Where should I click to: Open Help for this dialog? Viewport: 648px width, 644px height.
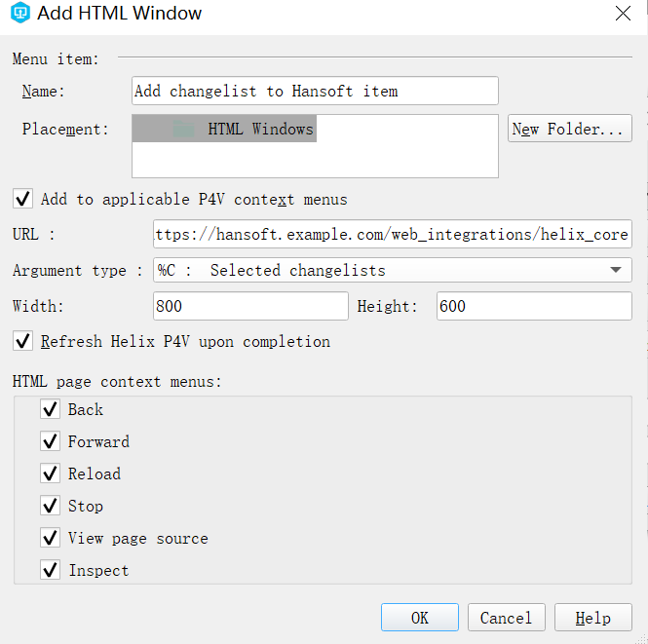[x=592, y=618]
